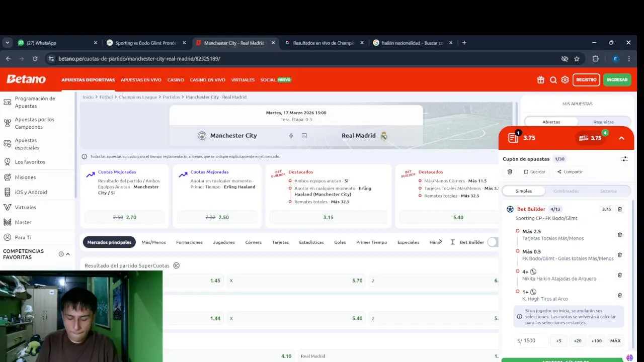
Task: Select the Jugadores market tab
Action: (x=224, y=242)
